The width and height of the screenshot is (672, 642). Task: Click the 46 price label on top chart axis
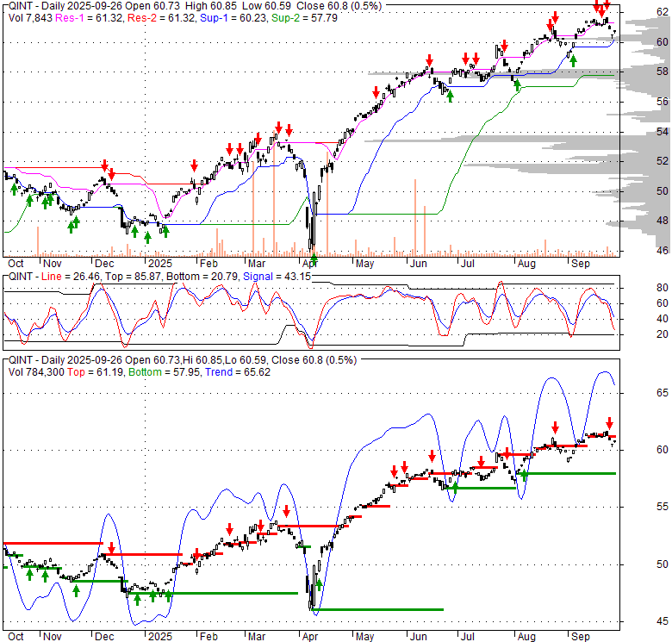[663, 251]
